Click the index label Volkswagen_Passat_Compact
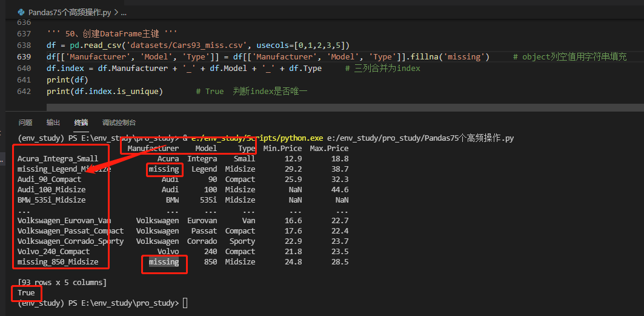Image resolution: width=644 pixels, height=316 pixels. [71, 231]
